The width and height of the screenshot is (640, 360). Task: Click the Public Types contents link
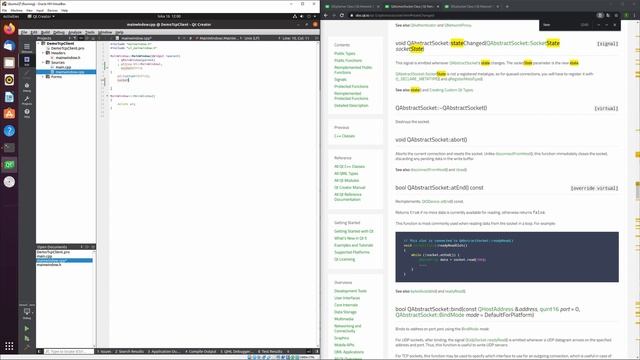[344, 53]
